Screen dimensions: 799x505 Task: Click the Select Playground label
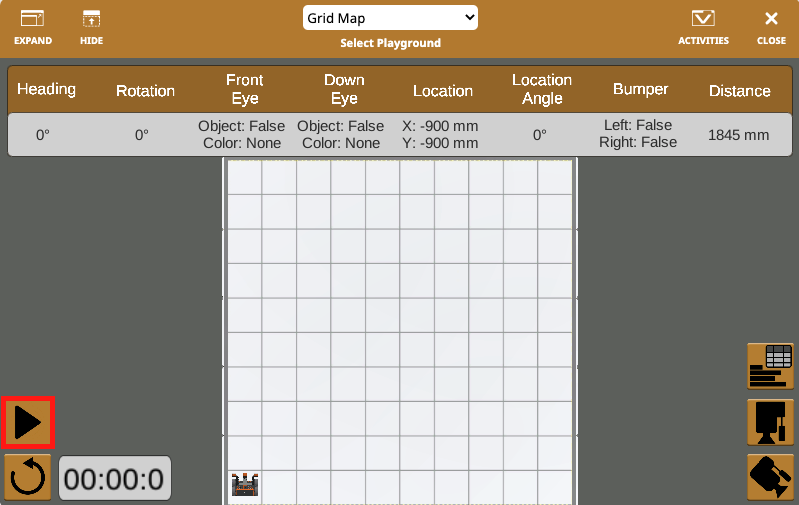(x=390, y=43)
